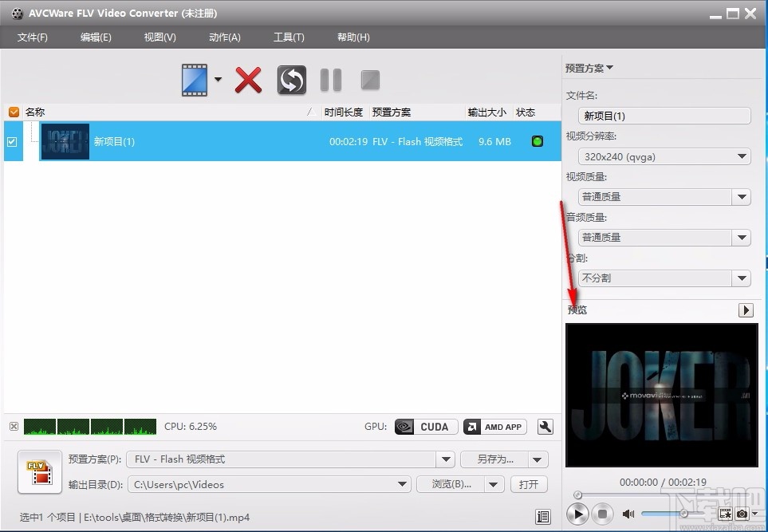This screenshot has width=768, height=532.
Task: Enable CUDA GPU acceleration
Action: coord(425,426)
